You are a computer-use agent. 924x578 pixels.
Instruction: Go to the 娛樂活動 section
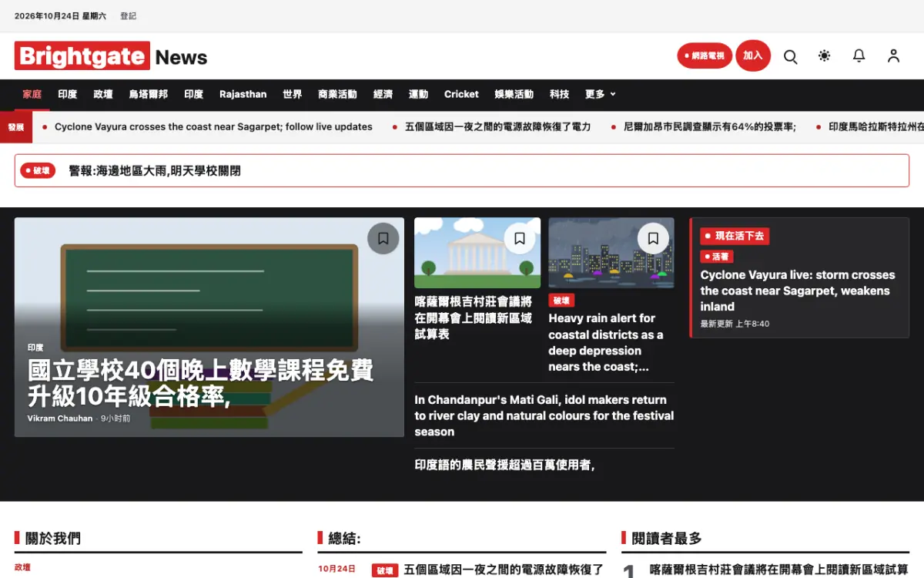pyautogui.click(x=514, y=94)
